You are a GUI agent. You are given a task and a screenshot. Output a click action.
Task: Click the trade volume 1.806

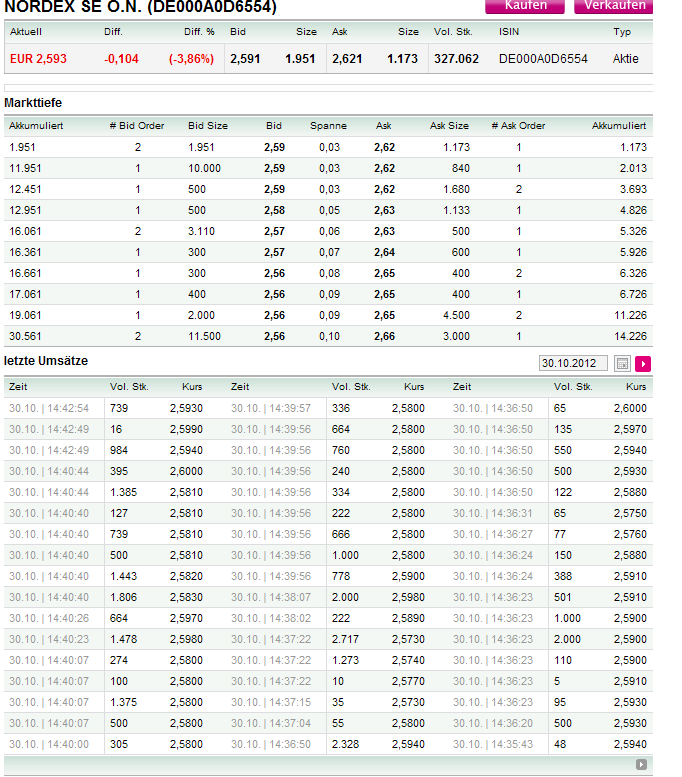(123, 597)
